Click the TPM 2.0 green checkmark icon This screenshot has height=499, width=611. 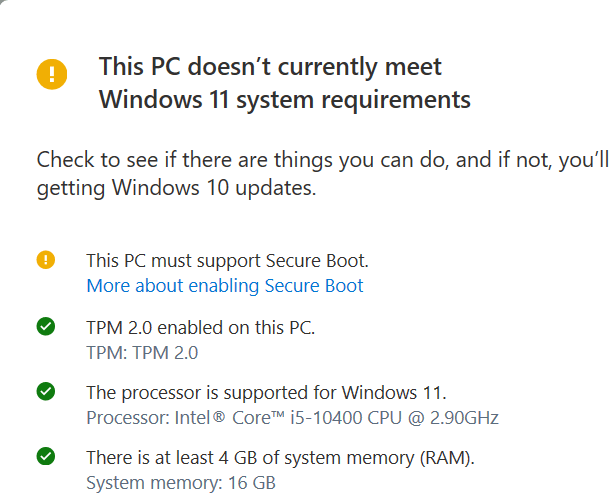pyautogui.click(x=45, y=327)
